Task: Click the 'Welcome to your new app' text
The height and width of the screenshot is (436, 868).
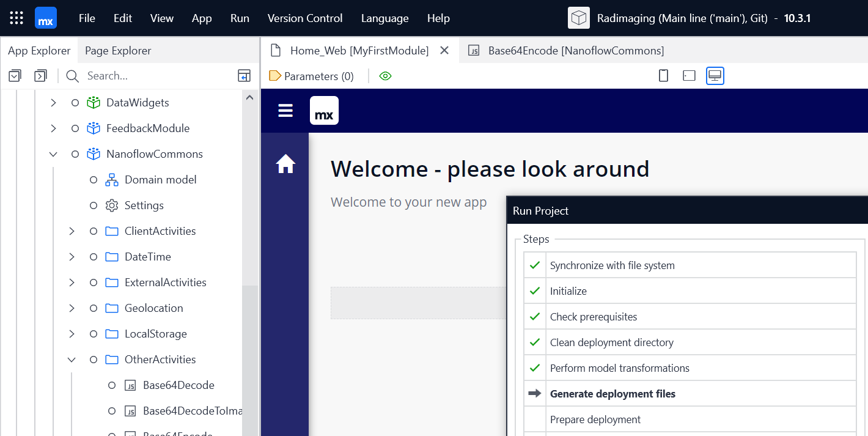Action: 409,202
